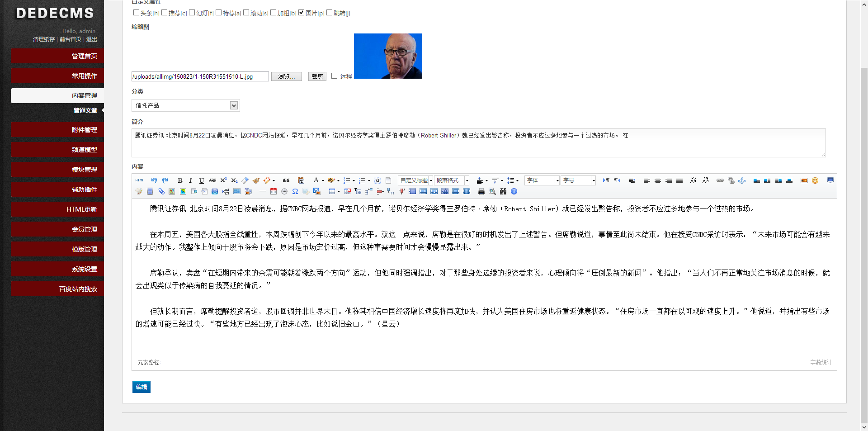Toggle bold formatting
Viewport: 868px width, 431px height.
[180, 180]
